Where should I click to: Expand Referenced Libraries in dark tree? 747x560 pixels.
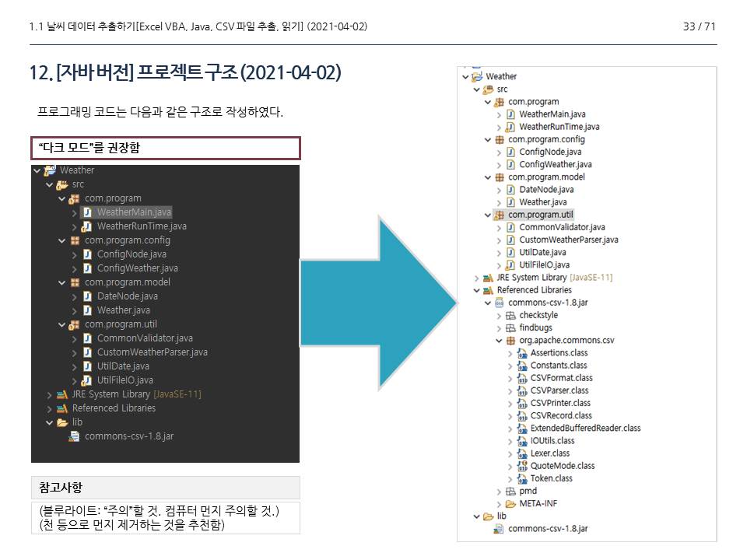[x=50, y=409]
